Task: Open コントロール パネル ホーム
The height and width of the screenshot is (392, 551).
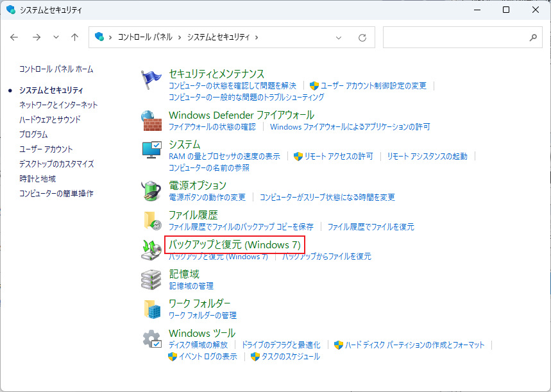Action: (x=56, y=69)
